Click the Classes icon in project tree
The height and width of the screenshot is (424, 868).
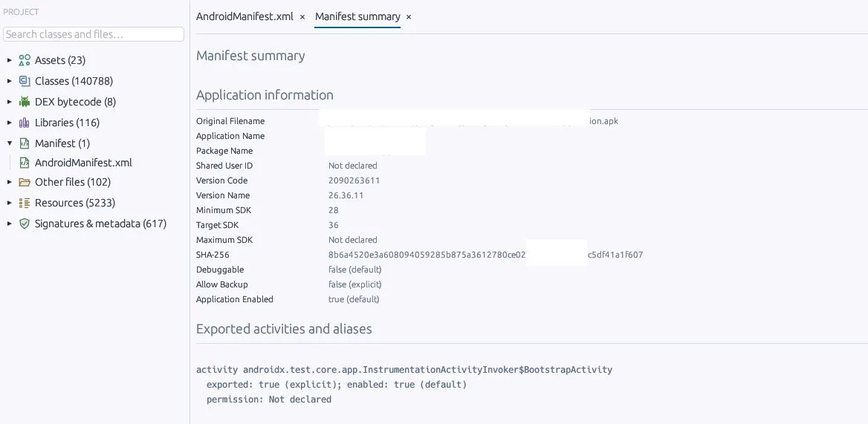25,81
